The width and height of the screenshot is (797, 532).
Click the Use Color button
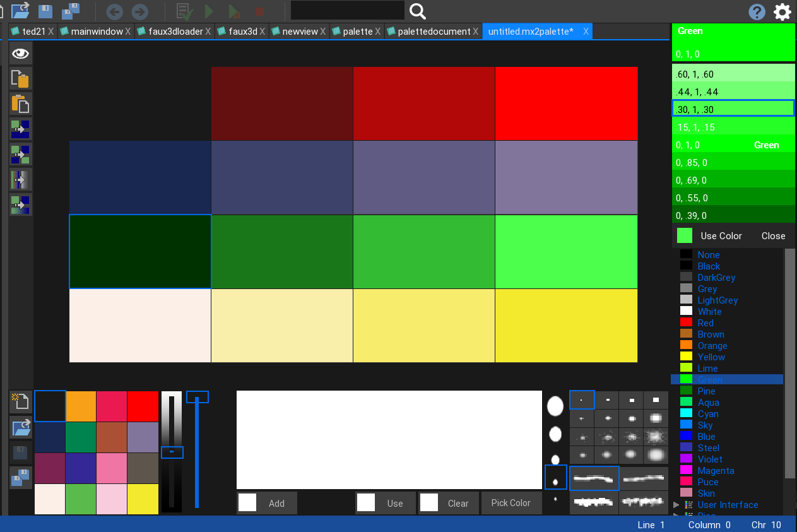coord(721,236)
